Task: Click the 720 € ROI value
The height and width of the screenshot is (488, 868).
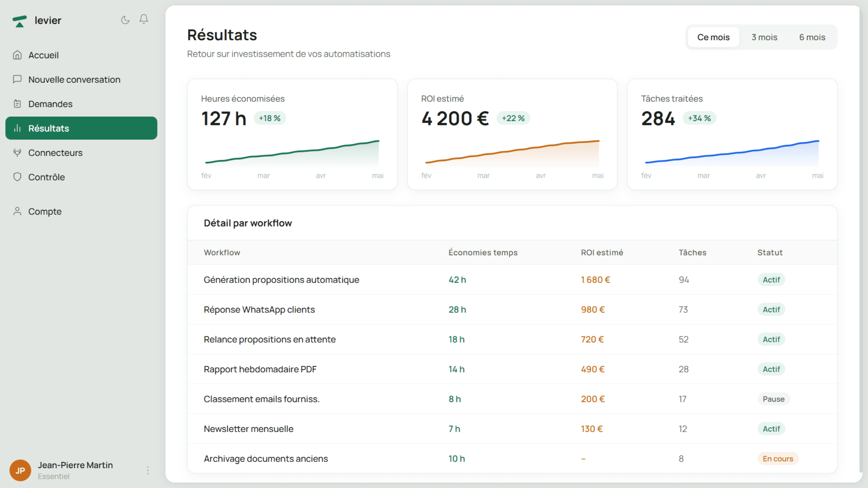Action: coord(592,339)
